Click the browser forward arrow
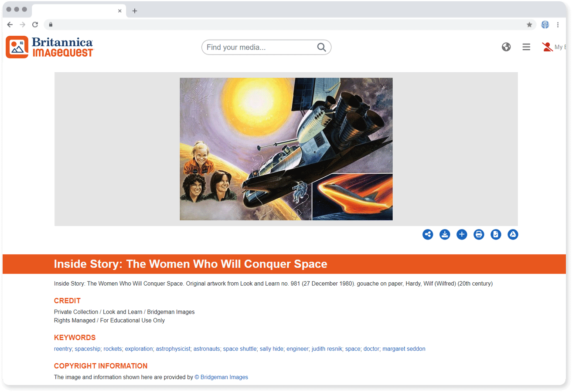572x392 pixels. [23, 24]
